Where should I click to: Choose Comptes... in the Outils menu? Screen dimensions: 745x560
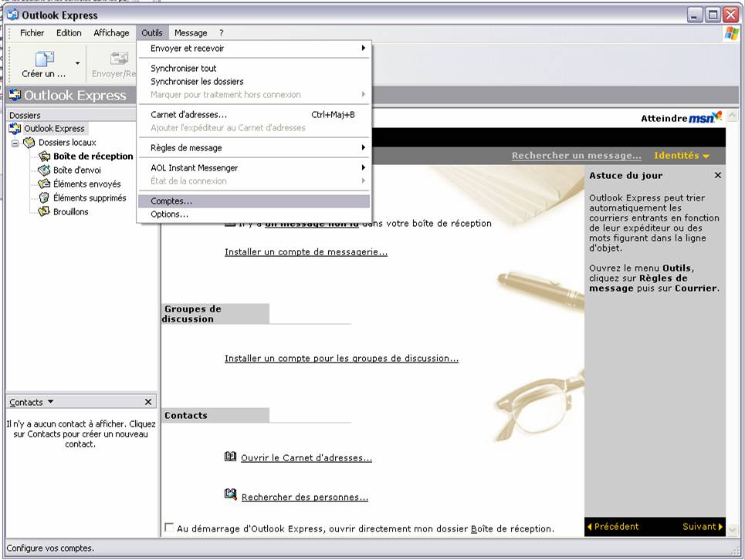(254, 201)
